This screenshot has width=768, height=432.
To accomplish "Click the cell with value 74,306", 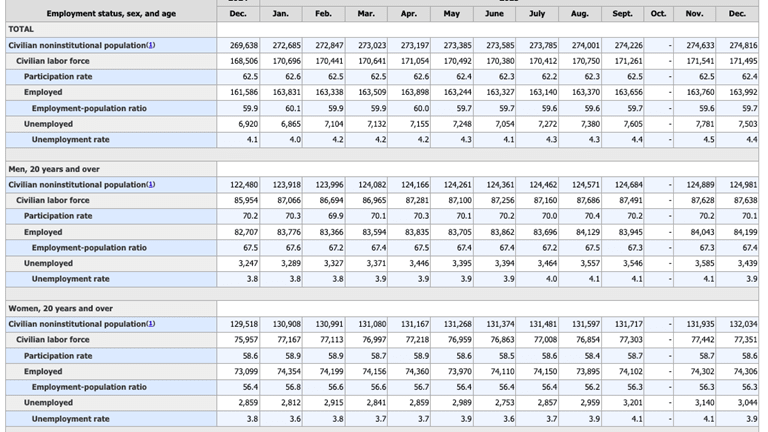I will pyautogui.click(x=737, y=372).
